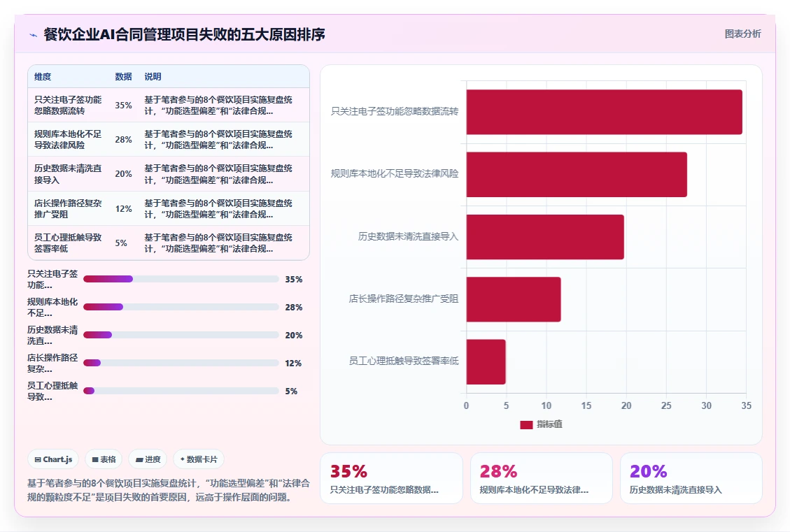790x532 pixels.
Task: Click the 5% label beside its progress bar
Action: pyautogui.click(x=291, y=391)
